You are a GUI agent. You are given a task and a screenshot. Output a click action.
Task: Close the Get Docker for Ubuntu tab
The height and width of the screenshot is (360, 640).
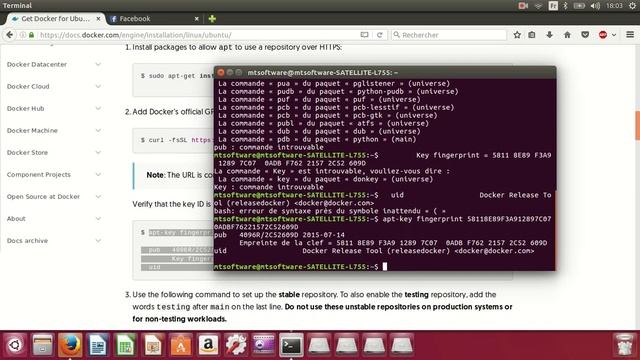pos(98,19)
